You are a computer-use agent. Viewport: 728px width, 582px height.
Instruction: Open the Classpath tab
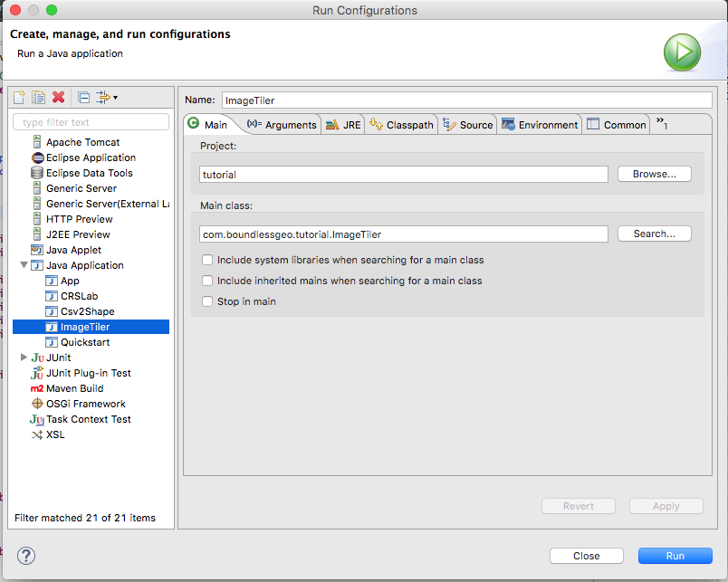point(402,125)
